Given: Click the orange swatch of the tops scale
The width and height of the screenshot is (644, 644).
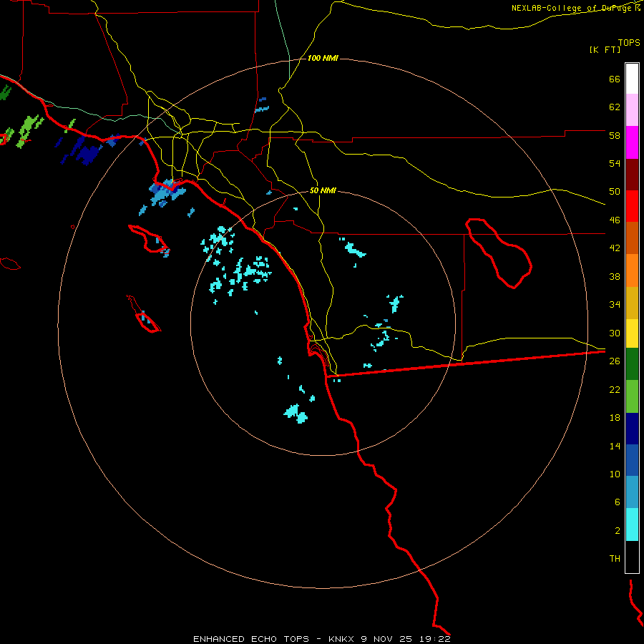Looking at the screenshot, I should coord(632,270).
